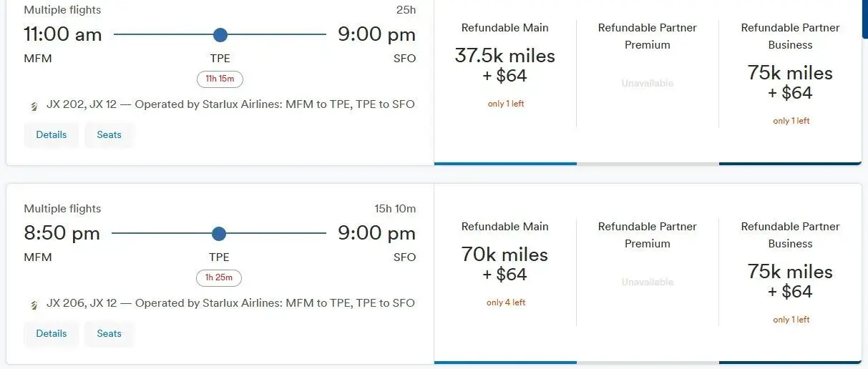Image resolution: width=868 pixels, height=369 pixels.
Task: Click "only 1 left" notice under 37.5k miles
Action: tap(506, 104)
